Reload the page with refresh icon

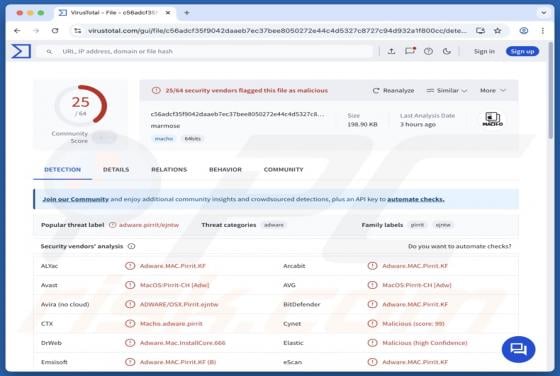click(x=55, y=31)
